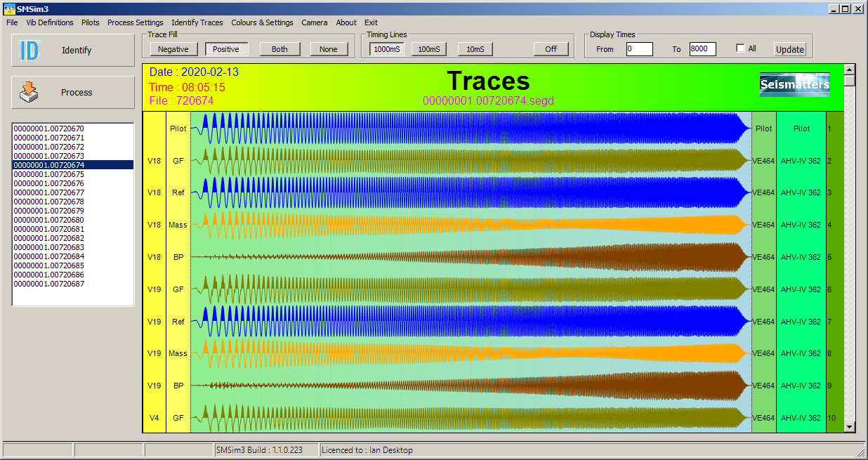This screenshot has width=868, height=460.
Task: Select 10mS timing lines
Action: click(475, 49)
